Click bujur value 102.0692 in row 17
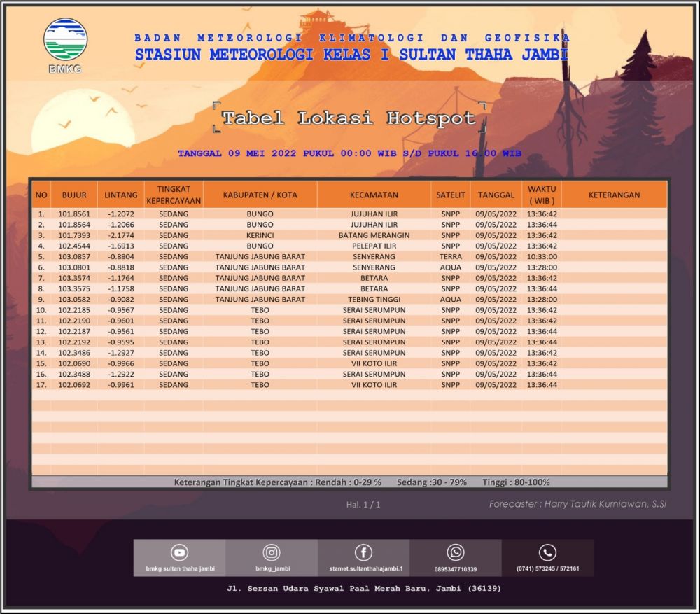 [74, 385]
